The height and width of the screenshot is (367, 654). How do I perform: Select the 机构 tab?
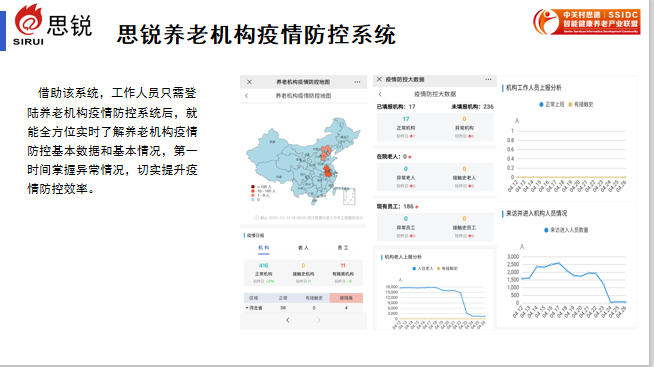[264, 248]
